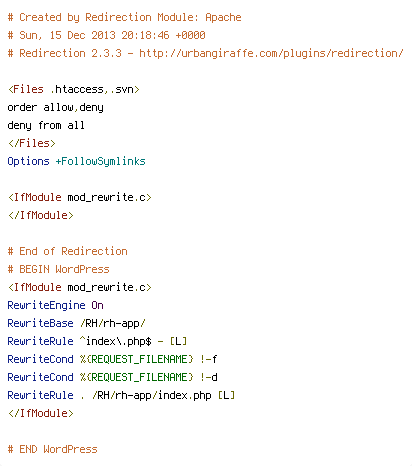The width and height of the screenshot is (412, 466).
Task: Click the RewriteRule /RH/rh-app/index.php line
Action: (121, 395)
